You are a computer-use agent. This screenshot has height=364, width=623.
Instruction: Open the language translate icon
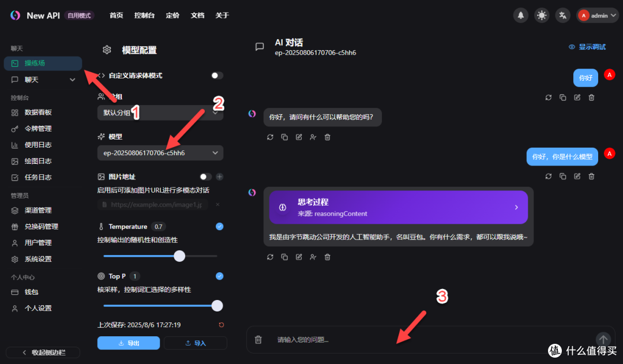[562, 16]
